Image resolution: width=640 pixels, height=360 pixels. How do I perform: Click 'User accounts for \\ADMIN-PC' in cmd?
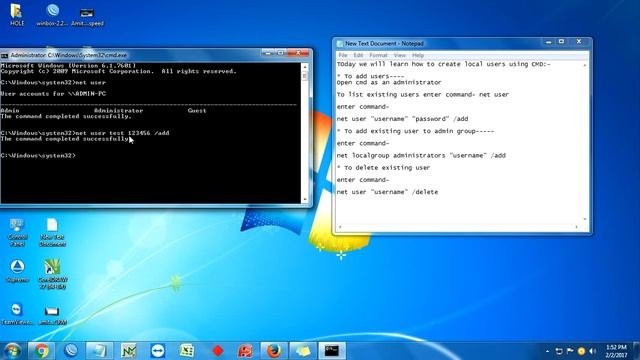point(53,94)
